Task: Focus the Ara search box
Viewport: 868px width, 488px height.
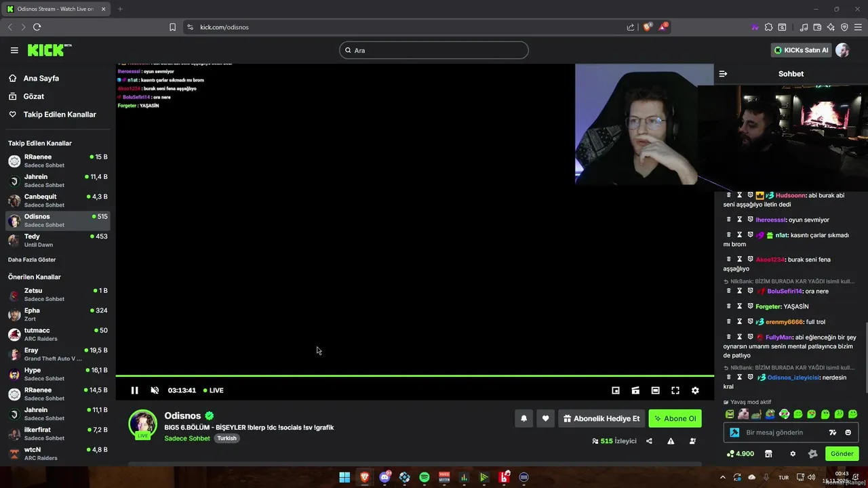Action: 434,50
